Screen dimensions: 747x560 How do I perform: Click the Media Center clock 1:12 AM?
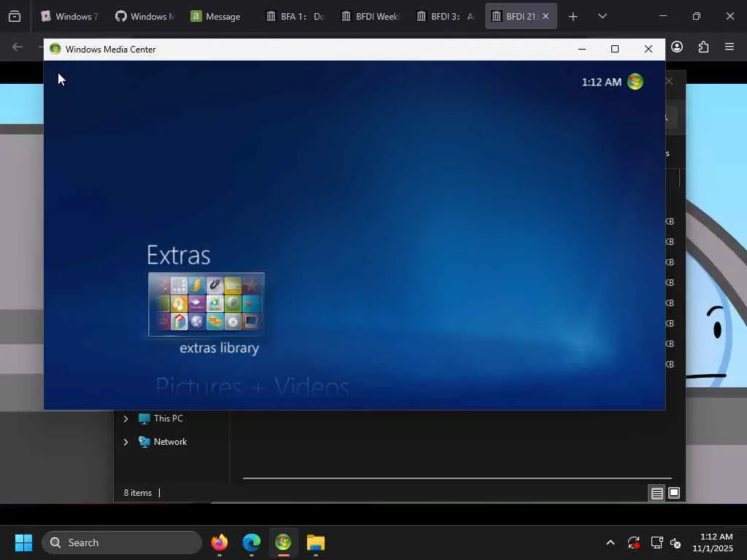(x=601, y=82)
